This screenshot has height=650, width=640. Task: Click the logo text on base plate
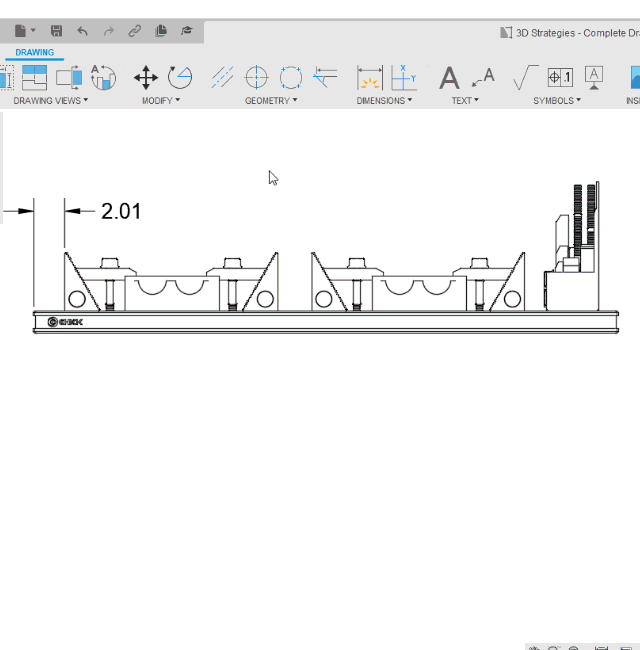65,322
